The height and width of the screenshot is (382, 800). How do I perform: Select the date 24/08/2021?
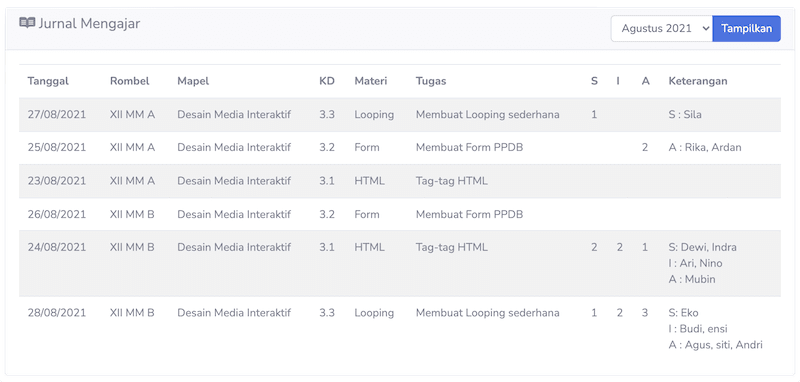click(57, 247)
